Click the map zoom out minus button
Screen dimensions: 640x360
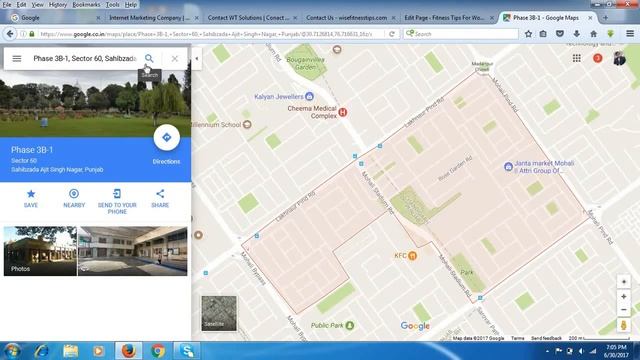pos(624,310)
